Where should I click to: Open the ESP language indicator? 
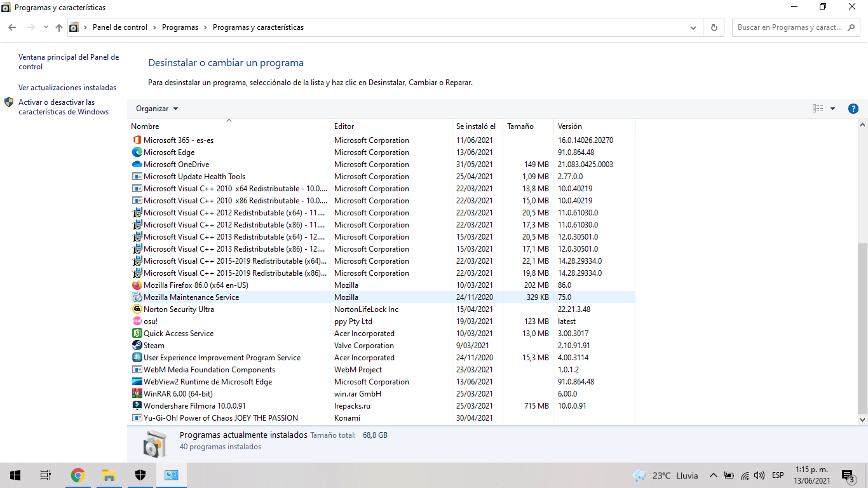point(778,475)
